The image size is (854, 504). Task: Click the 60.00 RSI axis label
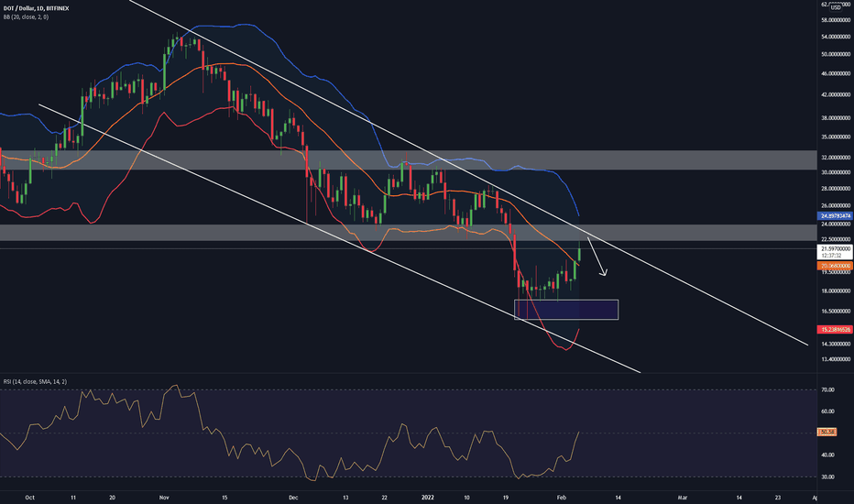827,411
